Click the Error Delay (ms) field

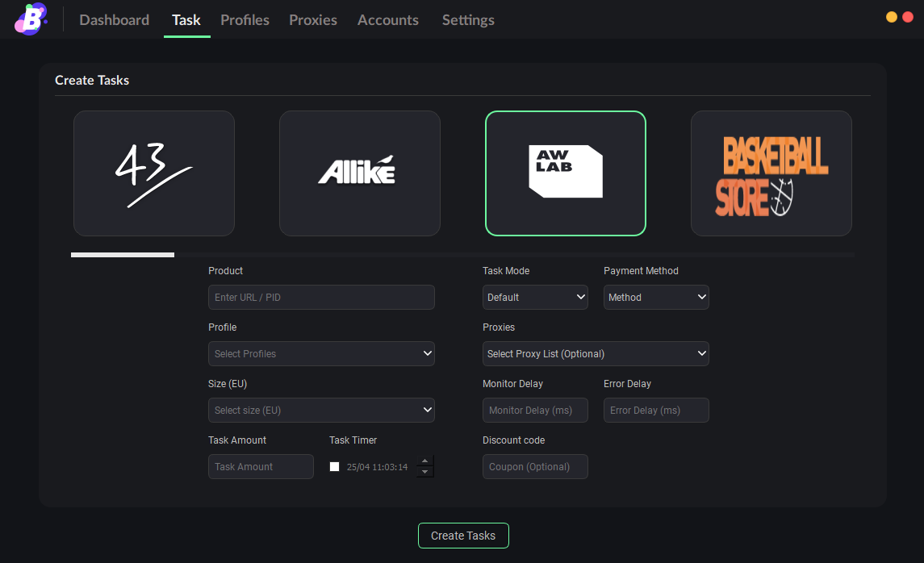point(656,411)
